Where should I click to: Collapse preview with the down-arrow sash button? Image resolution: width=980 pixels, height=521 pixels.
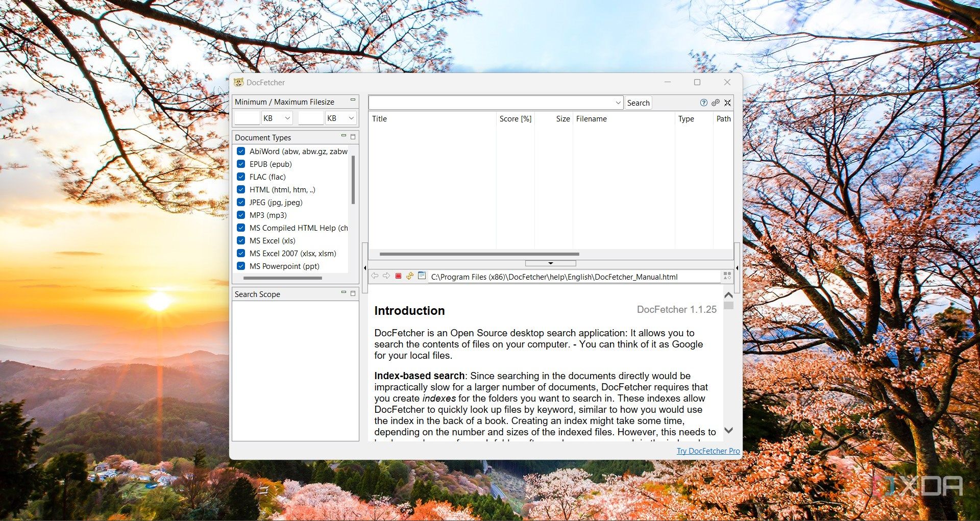(x=551, y=263)
